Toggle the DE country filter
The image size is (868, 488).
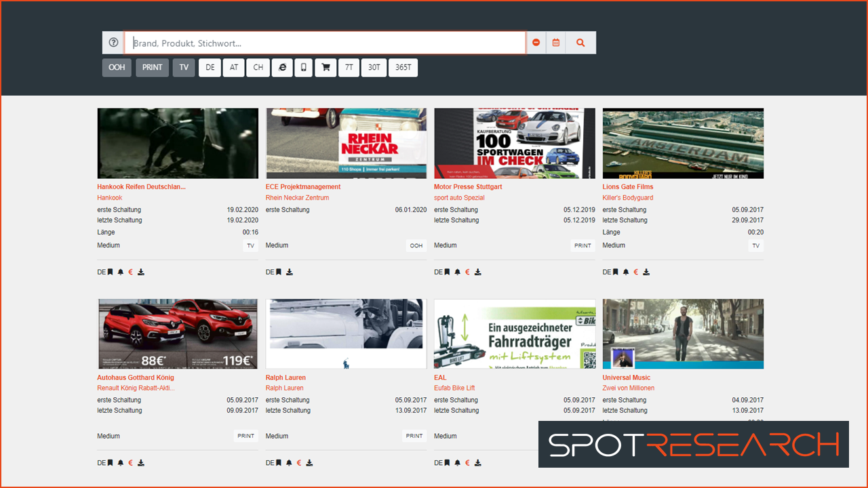click(210, 68)
